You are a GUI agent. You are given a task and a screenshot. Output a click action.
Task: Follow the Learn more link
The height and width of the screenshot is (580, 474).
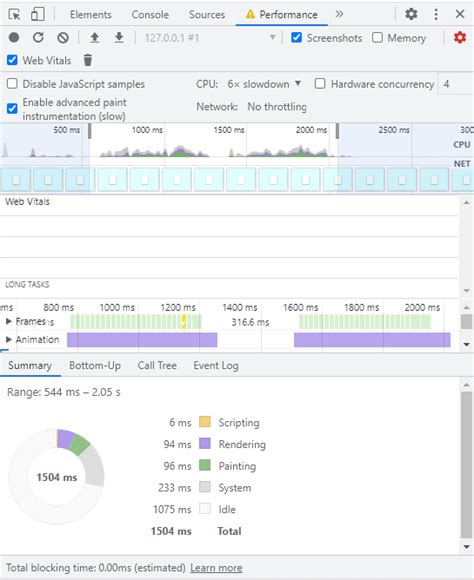point(216,568)
